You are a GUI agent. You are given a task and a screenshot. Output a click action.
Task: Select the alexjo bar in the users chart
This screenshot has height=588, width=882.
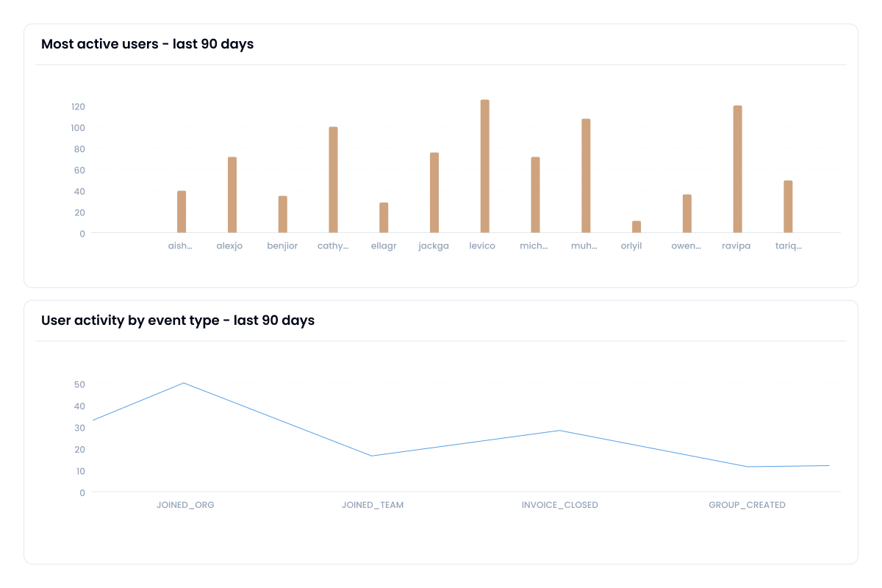tap(232, 195)
